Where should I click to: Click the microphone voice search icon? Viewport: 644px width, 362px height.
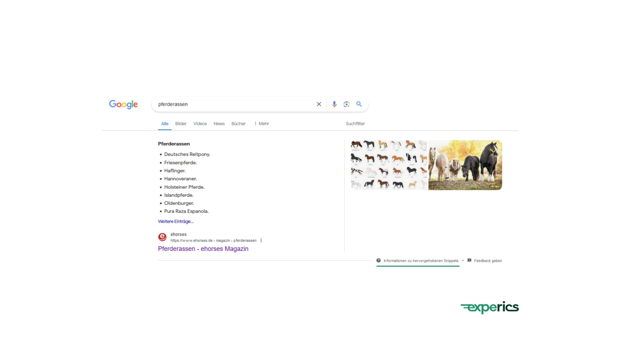334,104
